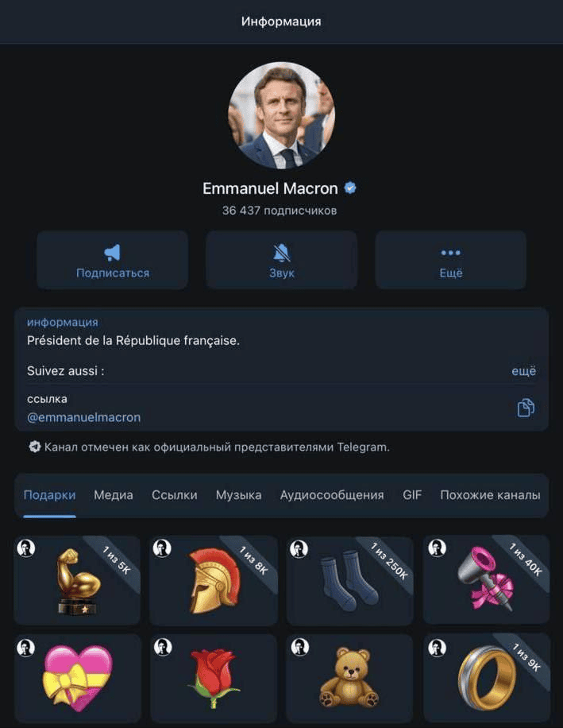Image resolution: width=563 pixels, height=728 pixels.
Task: View the red rose gift
Action: (214, 677)
